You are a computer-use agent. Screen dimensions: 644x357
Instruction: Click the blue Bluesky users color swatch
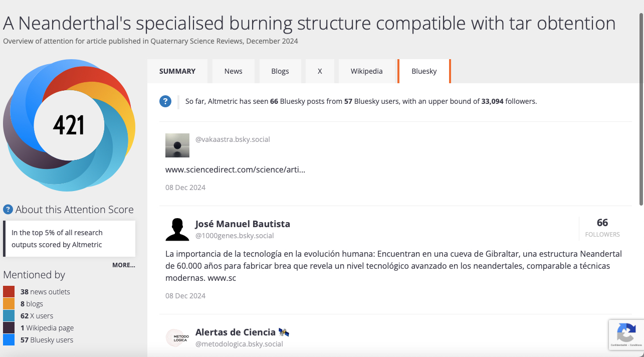click(x=9, y=340)
